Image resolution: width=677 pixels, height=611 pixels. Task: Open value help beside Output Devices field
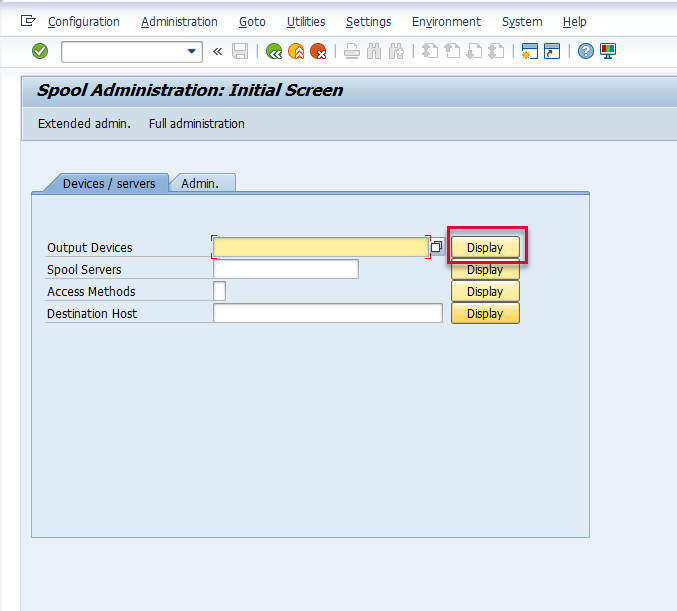click(x=437, y=247)
